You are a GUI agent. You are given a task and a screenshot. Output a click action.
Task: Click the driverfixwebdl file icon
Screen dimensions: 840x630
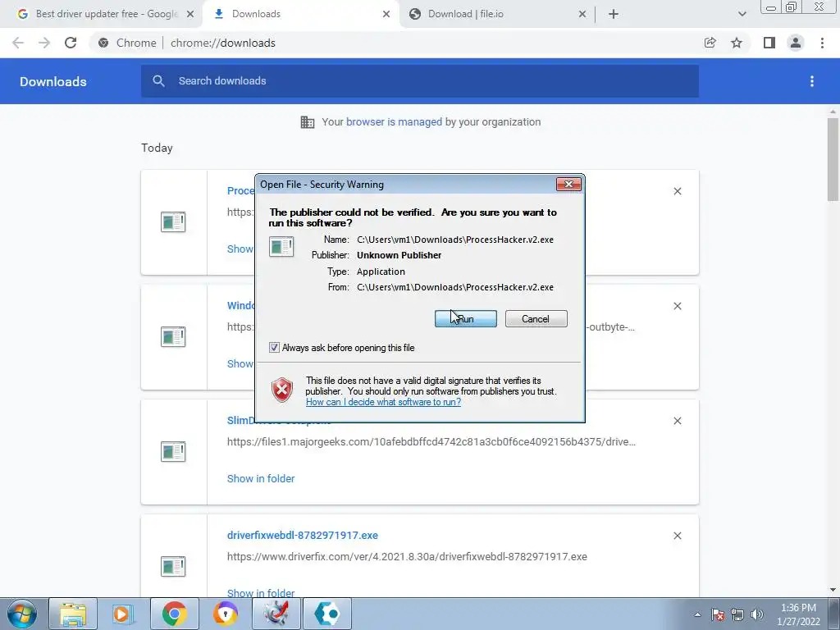173,566
